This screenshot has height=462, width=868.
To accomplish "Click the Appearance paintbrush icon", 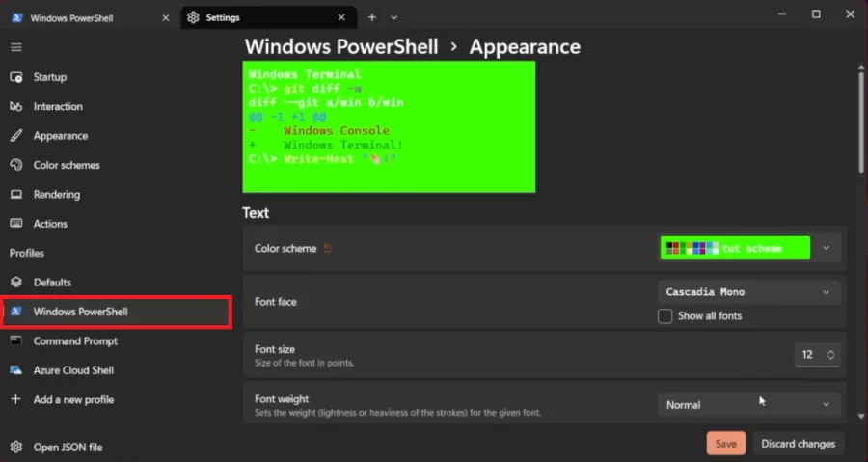I will point(16,136).
